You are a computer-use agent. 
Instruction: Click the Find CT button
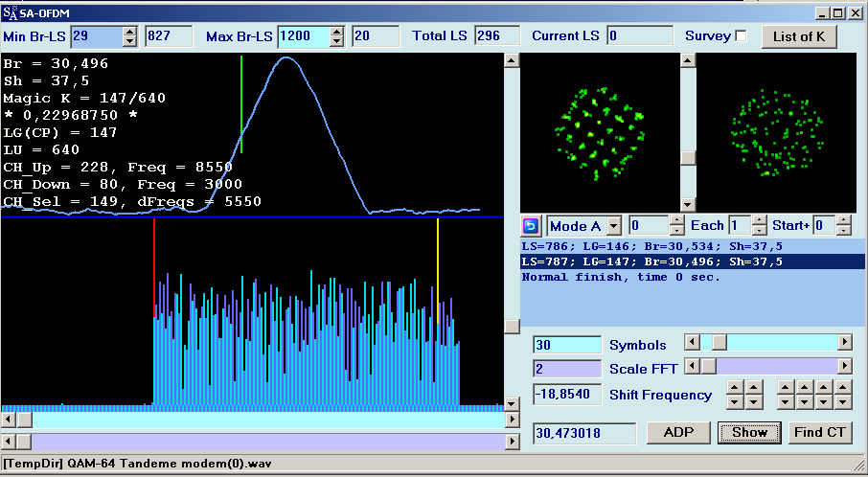820,433
